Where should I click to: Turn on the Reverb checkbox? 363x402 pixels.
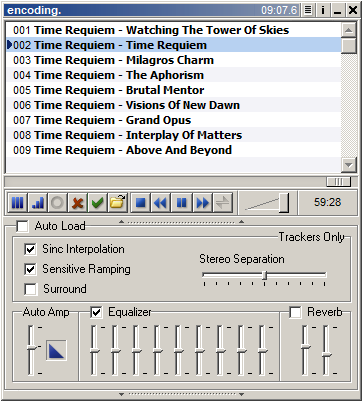pyautogui.click(x=295, y=312)
